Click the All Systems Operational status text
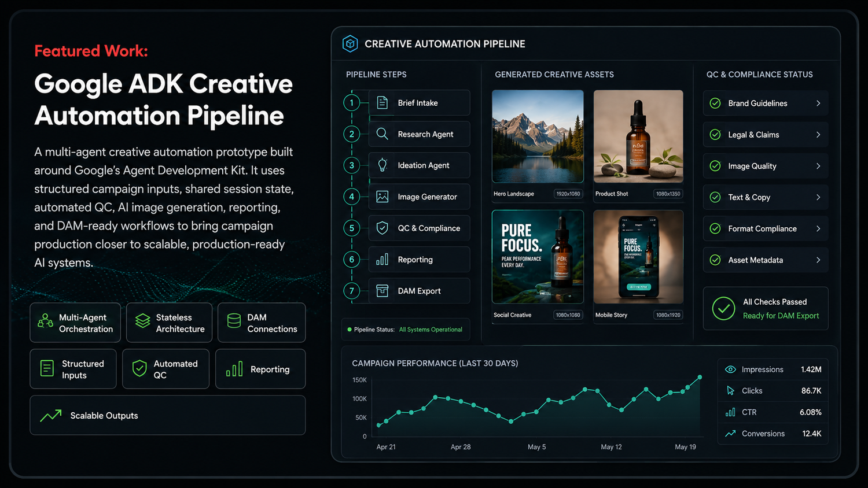The width and height of the screenshot is (868, 488). tap(431, 330)
